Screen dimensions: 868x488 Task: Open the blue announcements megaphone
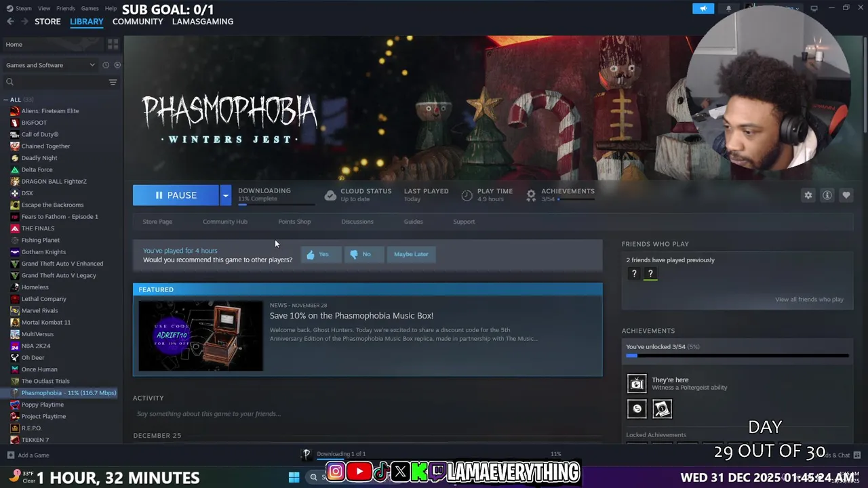tap(703, 8)
